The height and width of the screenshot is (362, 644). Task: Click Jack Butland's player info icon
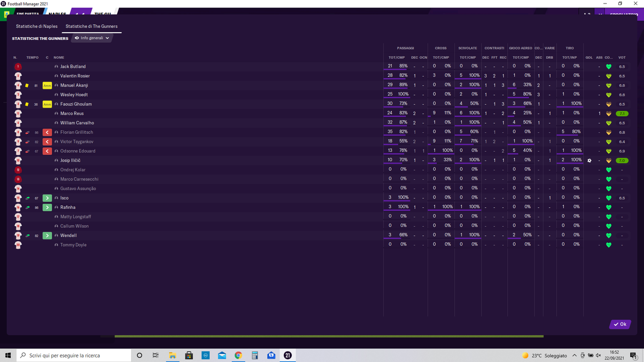coord(57,66)
